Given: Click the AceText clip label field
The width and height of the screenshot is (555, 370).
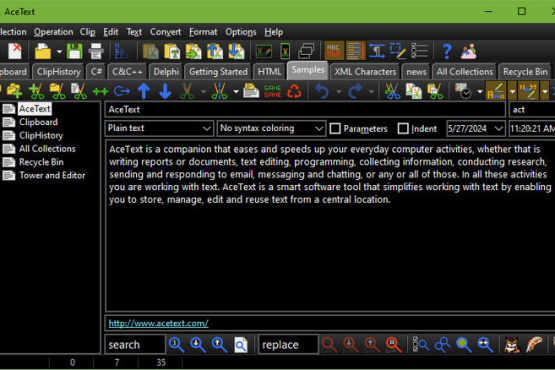Looking at the screenshot, I should pyautogui.click(x=305, y=109).
